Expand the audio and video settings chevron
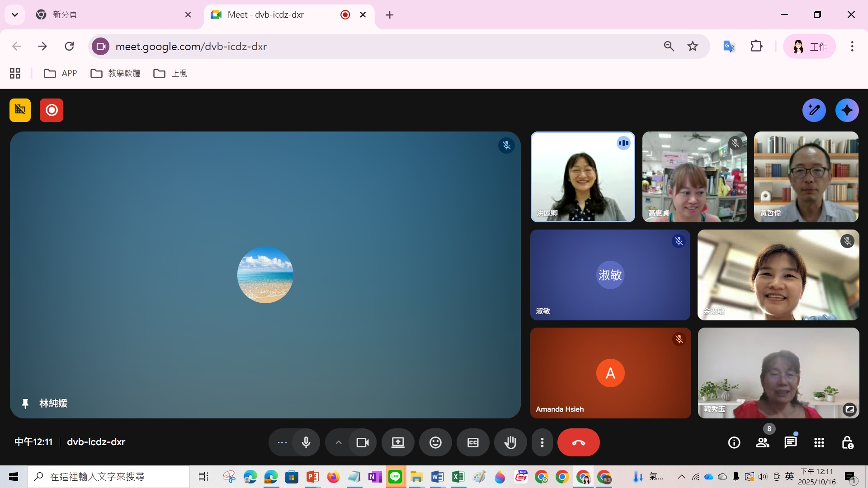 coord(338,442)
